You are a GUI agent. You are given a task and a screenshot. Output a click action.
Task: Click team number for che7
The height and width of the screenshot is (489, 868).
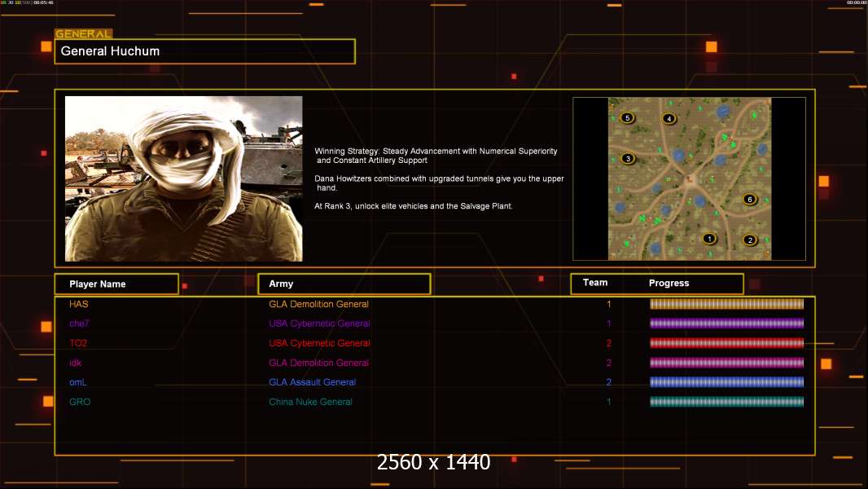(x=609, y=324)
